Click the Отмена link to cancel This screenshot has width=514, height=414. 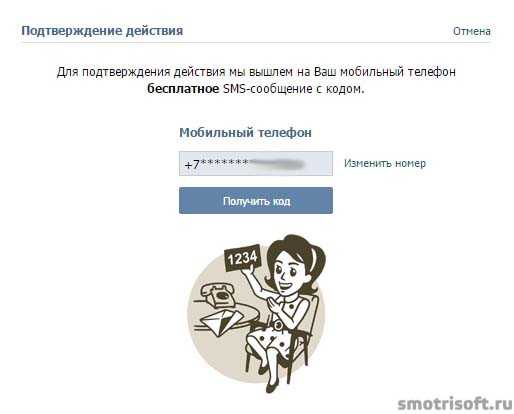[x=472, y=31]
